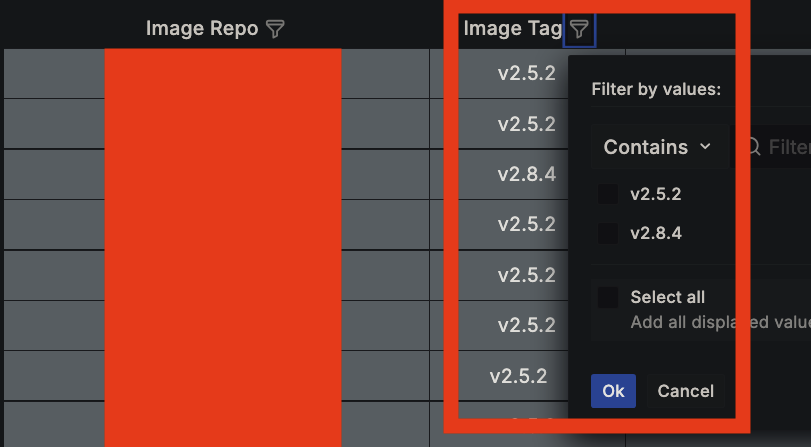This screenshot has width=811, height=447.
Task: Tick the v2.5.2 checkbox in filter list
Action: click(x=608, y=194)
